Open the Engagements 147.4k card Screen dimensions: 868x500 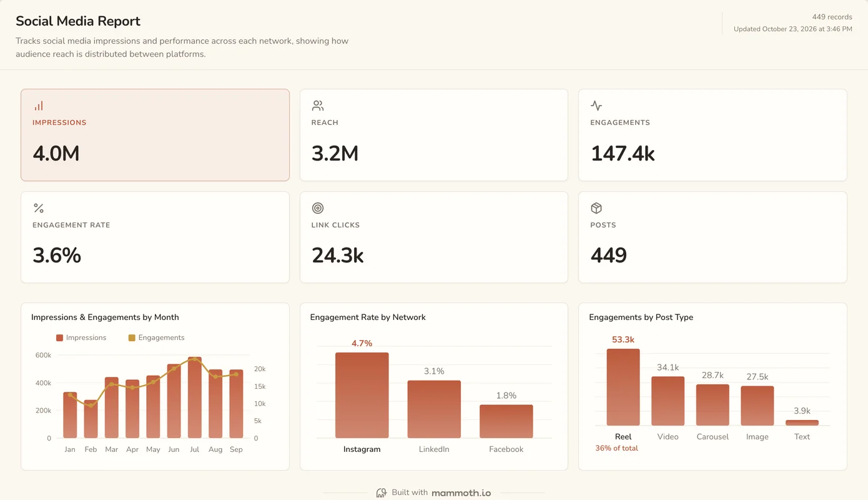(x=713, y=135)
